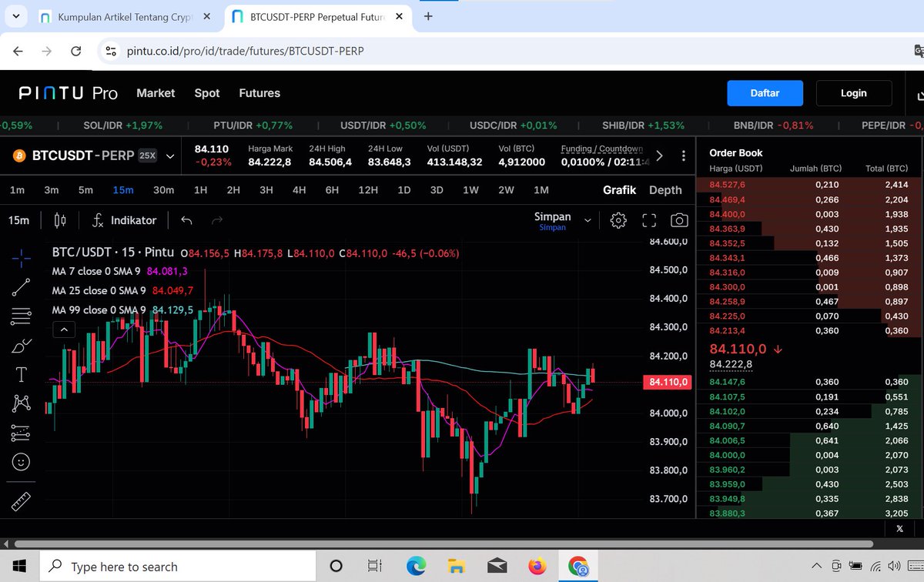The width and height of the screenshot is (924, 582).
Task: Select the 4H timeframe
Action: coord(300,190)
